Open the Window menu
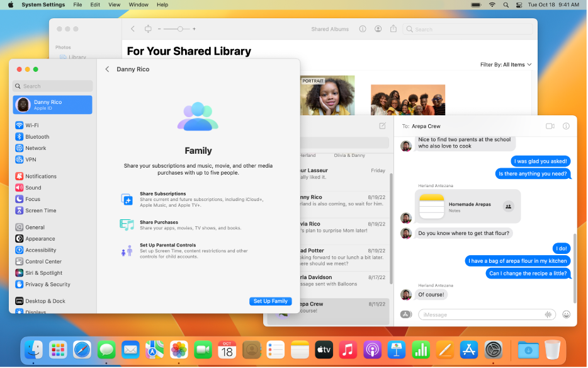This screenshot has width=588, height=368. [139, 4]
